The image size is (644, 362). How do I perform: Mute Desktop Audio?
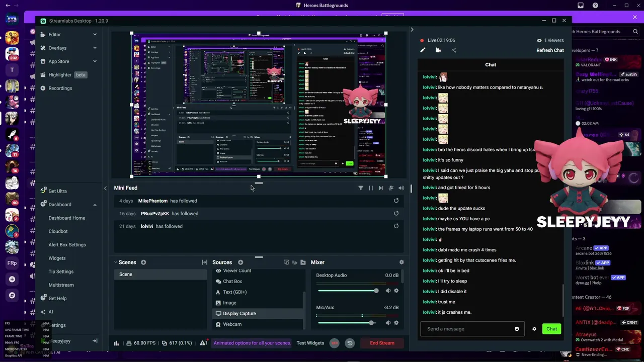(388, 291)
